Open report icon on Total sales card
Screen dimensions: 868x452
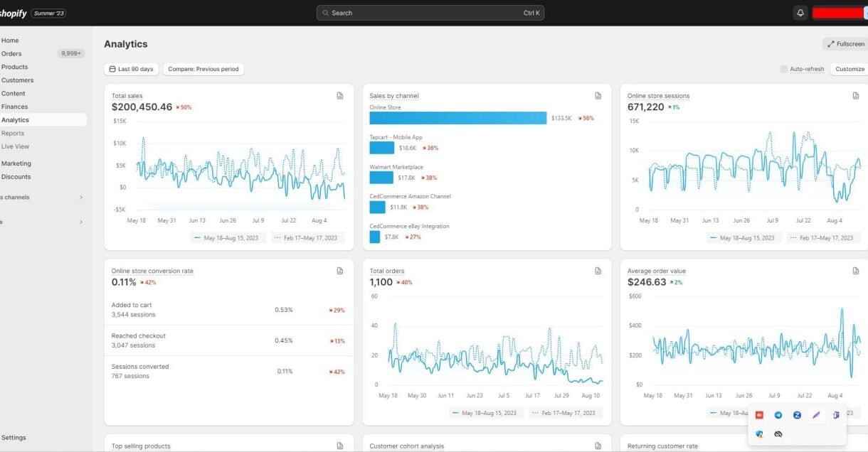[x=340, y=96]
